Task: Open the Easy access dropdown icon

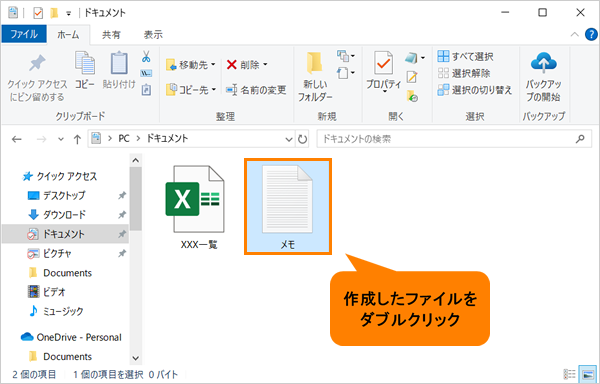Action: 346,72
